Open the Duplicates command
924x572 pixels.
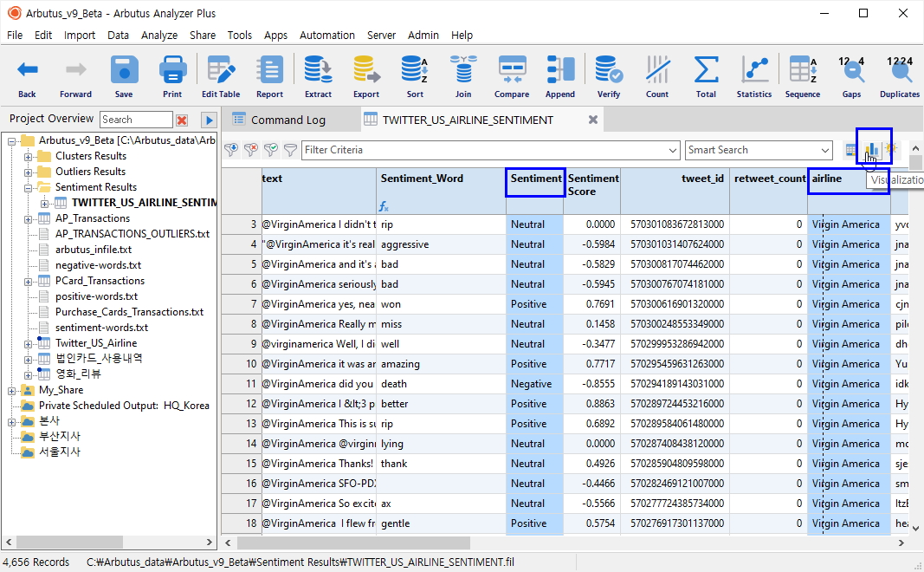[x=900, y=70]
